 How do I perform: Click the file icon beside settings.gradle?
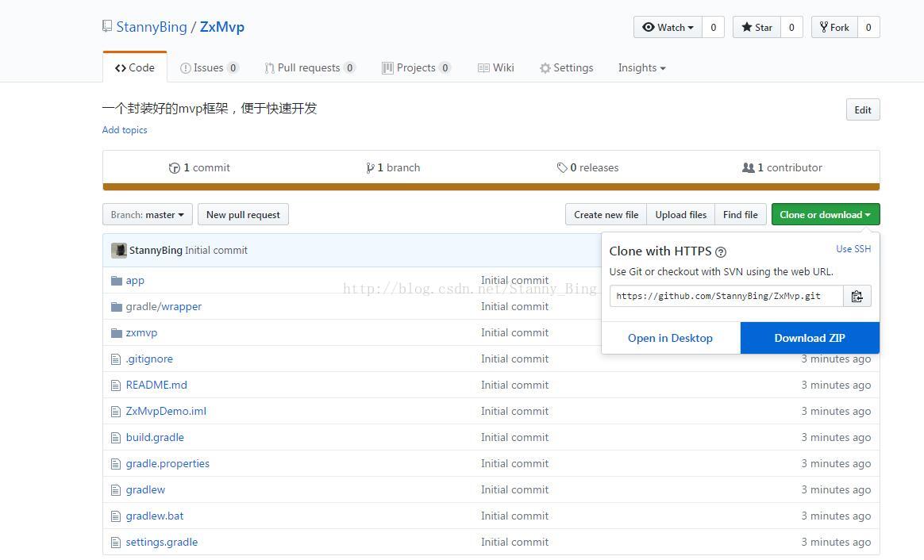[116, 543]
